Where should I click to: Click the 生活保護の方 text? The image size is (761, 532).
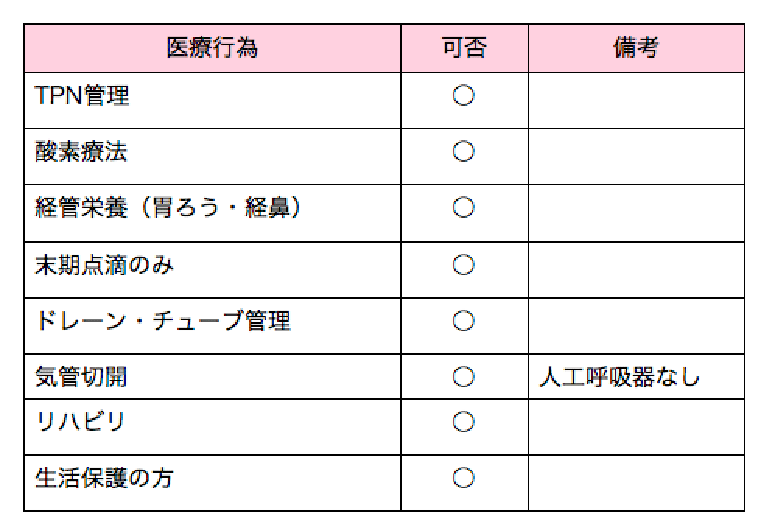point(104,478)
